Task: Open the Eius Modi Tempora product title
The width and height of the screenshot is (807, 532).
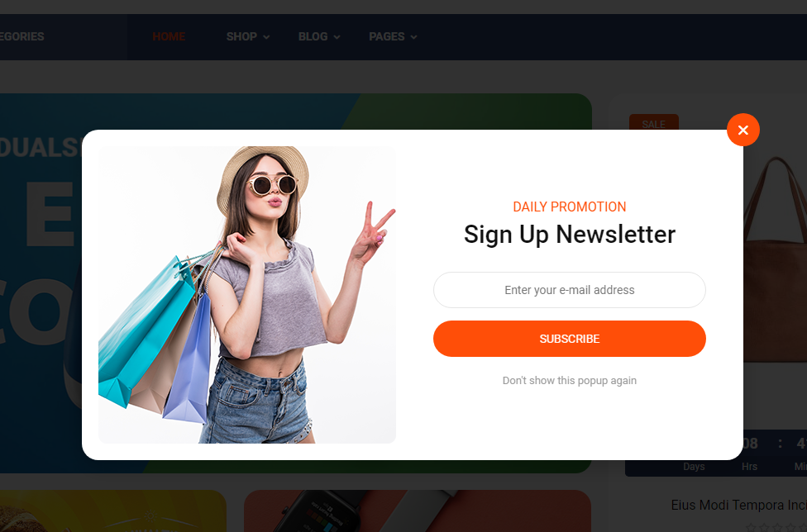Action: point(739,505)
